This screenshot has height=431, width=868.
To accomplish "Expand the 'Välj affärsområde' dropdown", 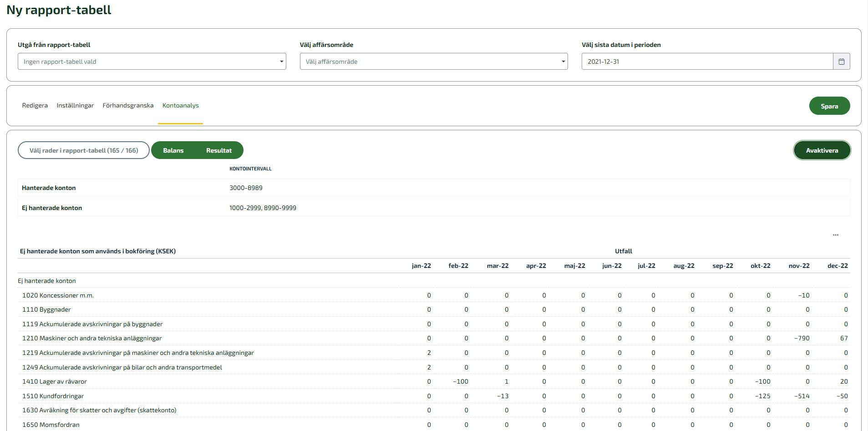I will coord(434,62).
